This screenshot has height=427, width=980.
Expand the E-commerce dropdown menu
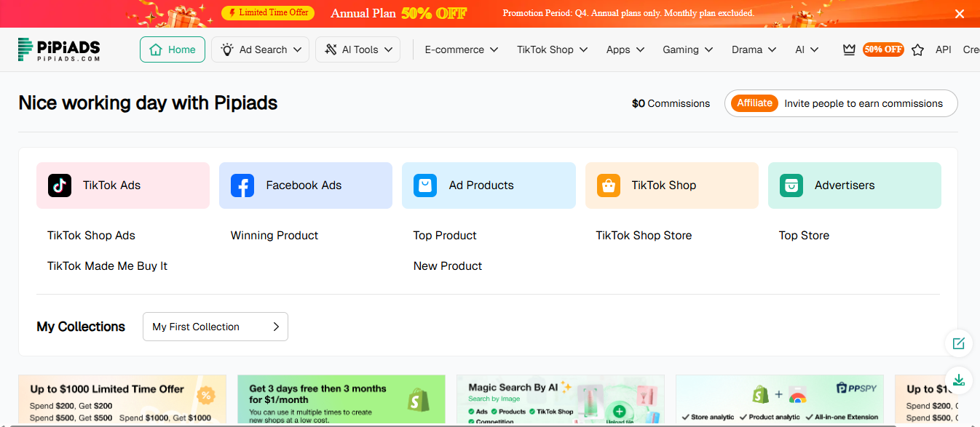(x=460, y=49)
